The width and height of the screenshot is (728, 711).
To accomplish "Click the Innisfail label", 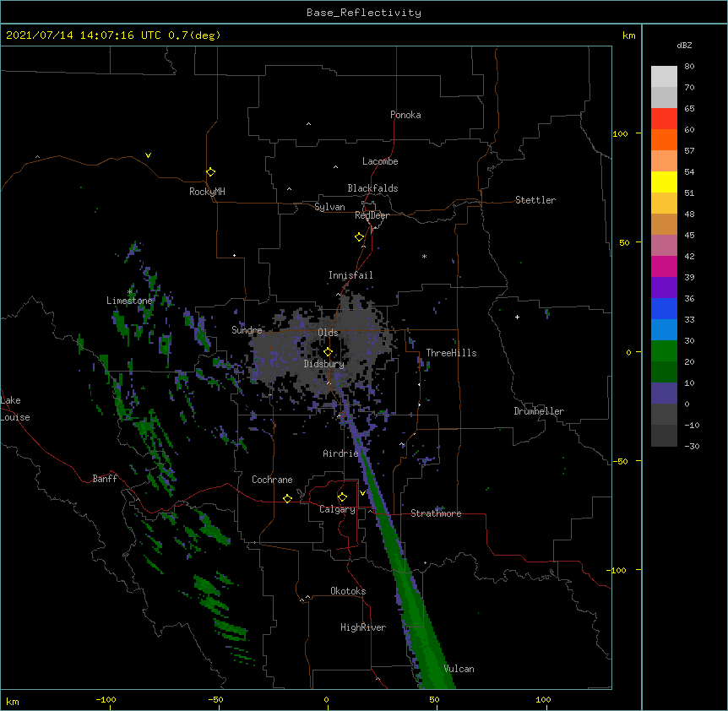I will 350,275.
